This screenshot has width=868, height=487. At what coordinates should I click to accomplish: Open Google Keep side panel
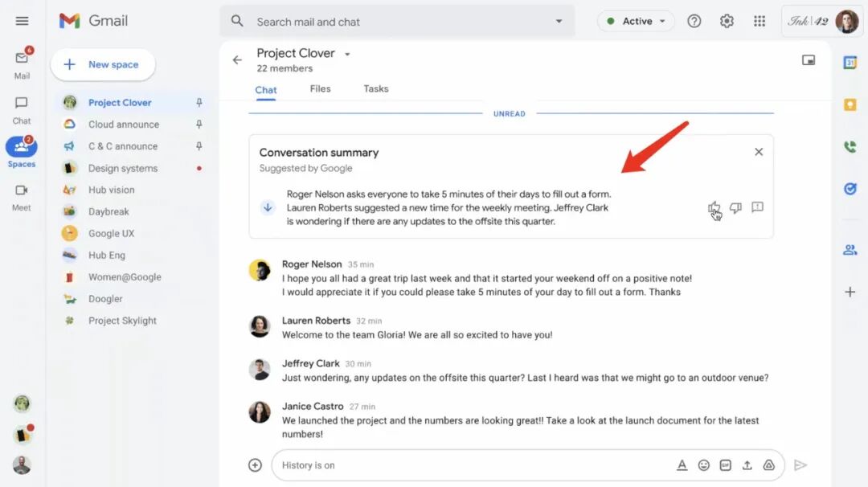point(850,104)
